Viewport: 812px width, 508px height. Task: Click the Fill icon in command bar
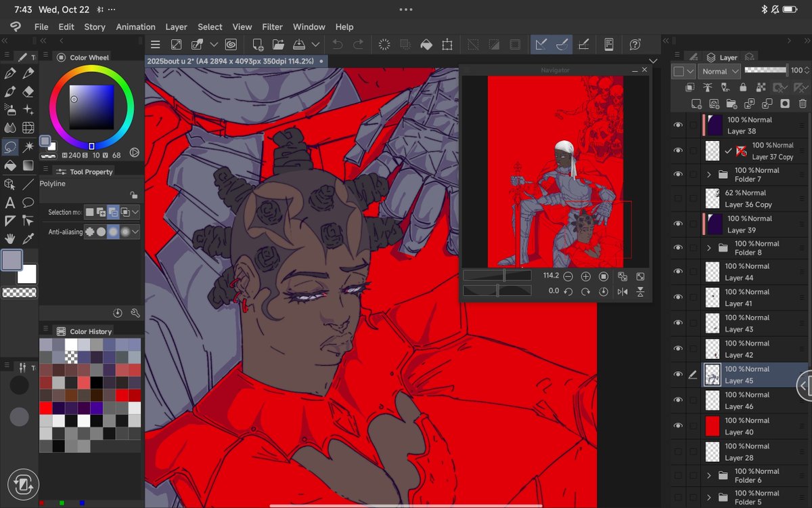tap(426, 45)
